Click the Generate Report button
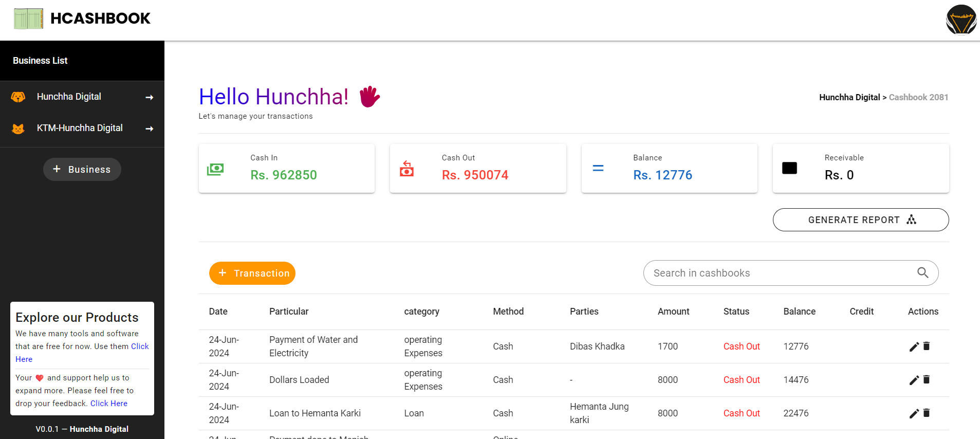This screenshot has height=439, width=980. [x=861, y=219]
